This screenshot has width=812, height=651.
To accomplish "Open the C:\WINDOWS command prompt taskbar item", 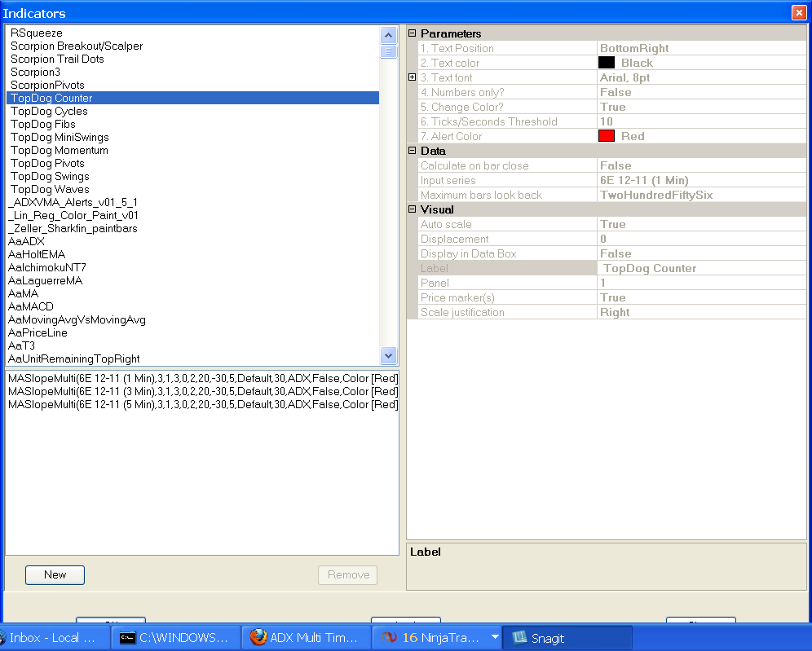I will tap(176, 637).
